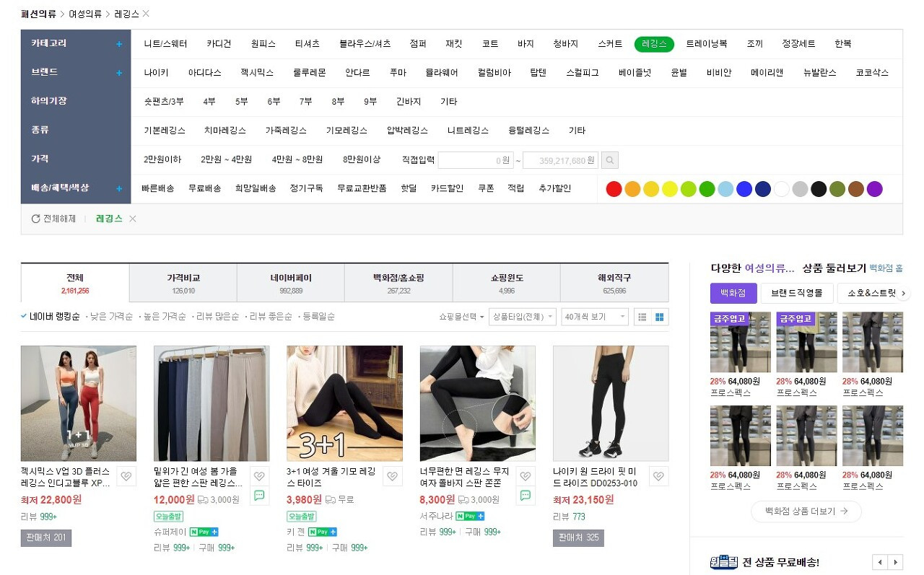The image size is (924, 575).
Task: Click heart icon on 나이키 원 드라이 핏 product
Action: coord(658,476)
